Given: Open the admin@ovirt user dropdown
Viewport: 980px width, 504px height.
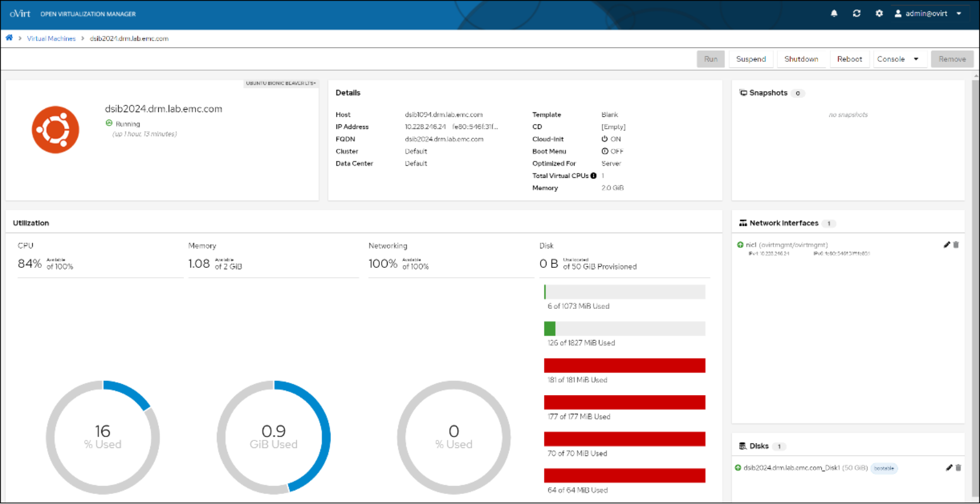Looking at the screenshot, I should [x=928, y=14].
